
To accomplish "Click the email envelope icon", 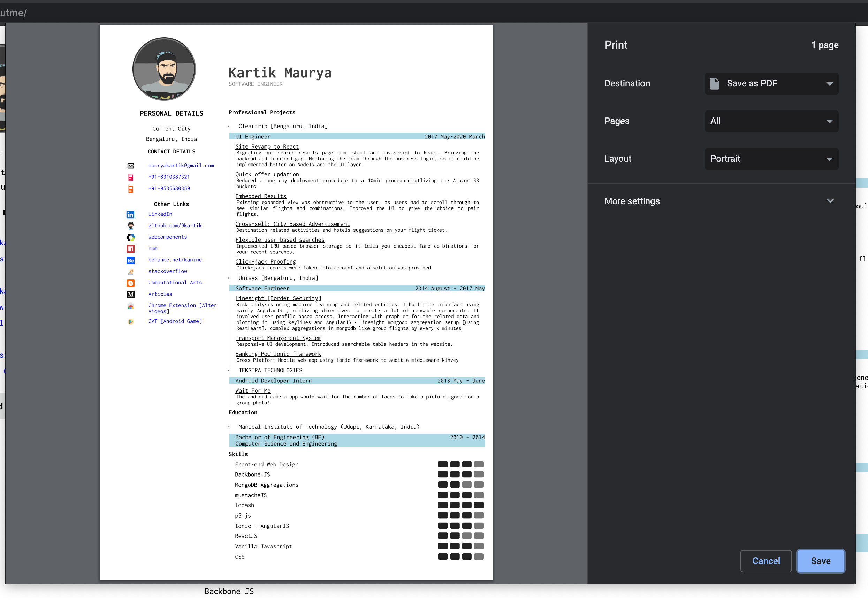I will point(131,166).
